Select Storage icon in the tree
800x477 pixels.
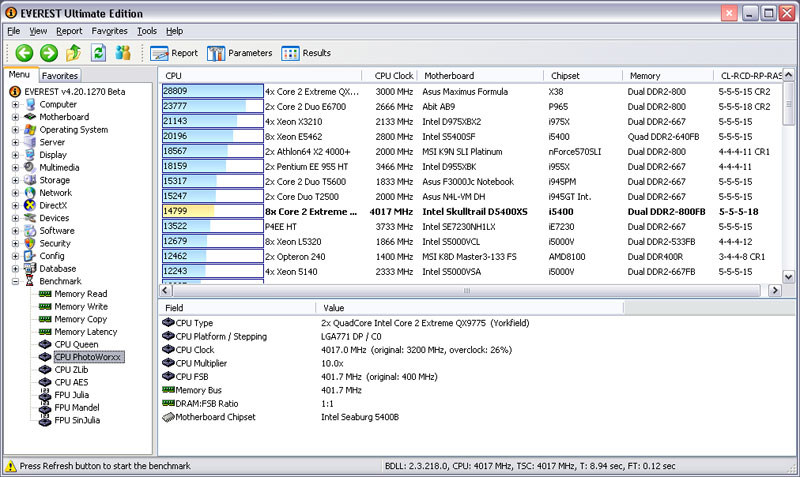tap(31, 180)
